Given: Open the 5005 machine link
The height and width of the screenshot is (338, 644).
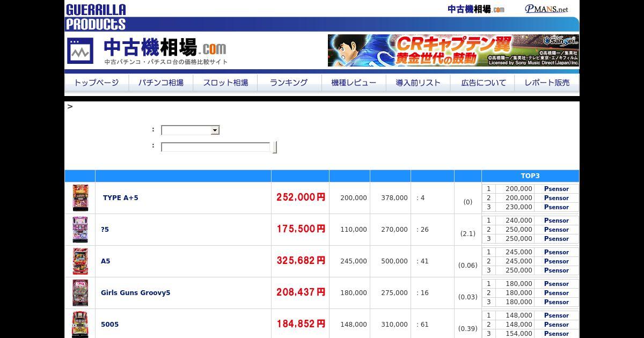Looking at the screenshot, I should point(110,325).
